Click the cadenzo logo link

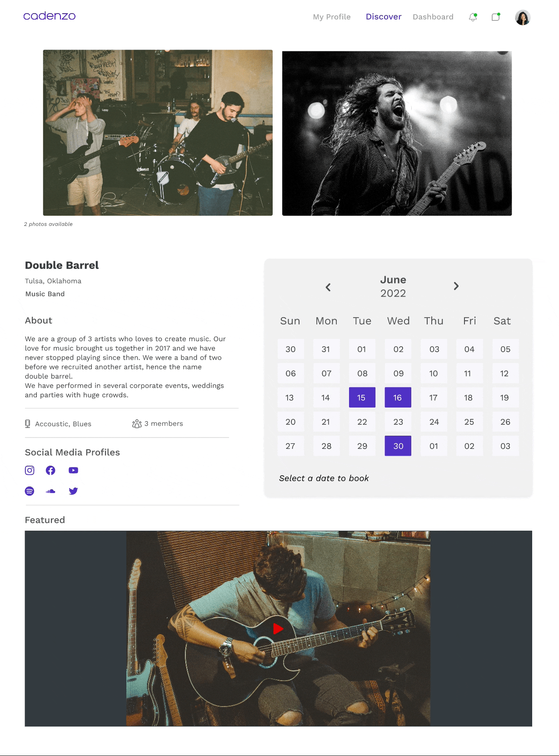[x=50, y=16]
